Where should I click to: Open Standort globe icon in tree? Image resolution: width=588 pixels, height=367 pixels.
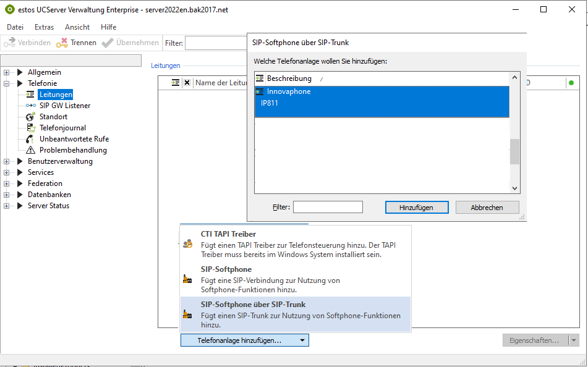coord(30,117)
